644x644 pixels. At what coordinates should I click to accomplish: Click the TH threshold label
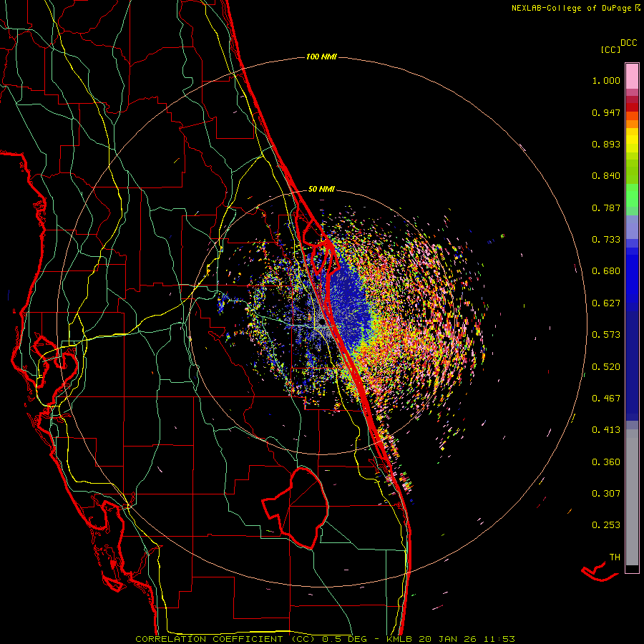click(x=615, y=557)
